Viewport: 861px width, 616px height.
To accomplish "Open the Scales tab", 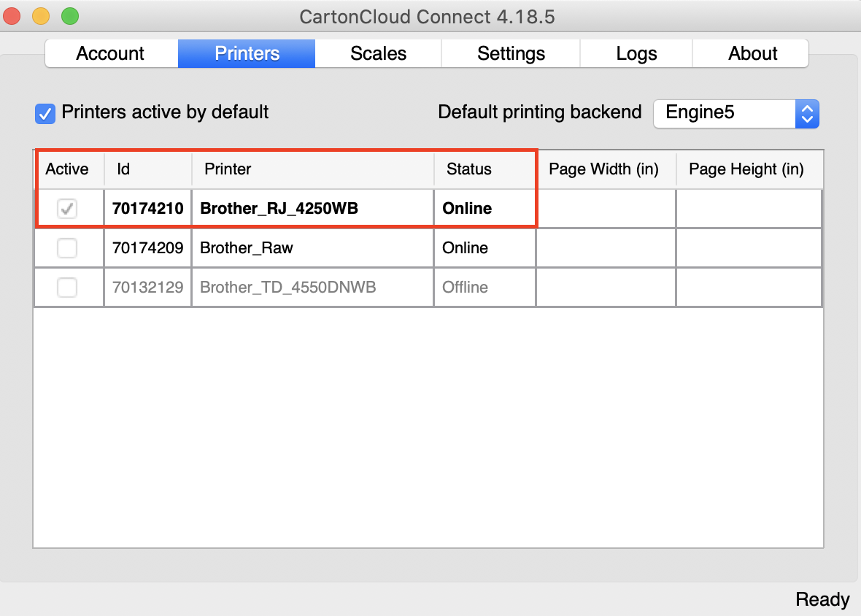I will [x=377, y=53].
